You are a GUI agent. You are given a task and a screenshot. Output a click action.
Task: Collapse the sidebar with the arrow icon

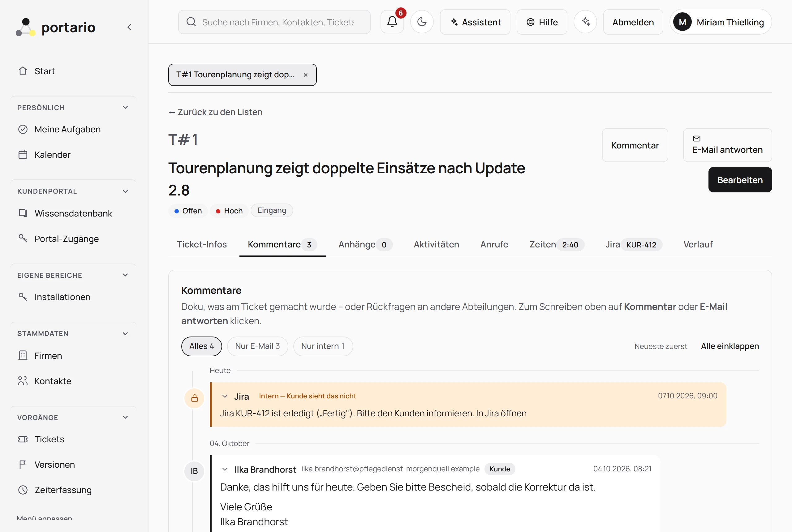tap(129, 27)
